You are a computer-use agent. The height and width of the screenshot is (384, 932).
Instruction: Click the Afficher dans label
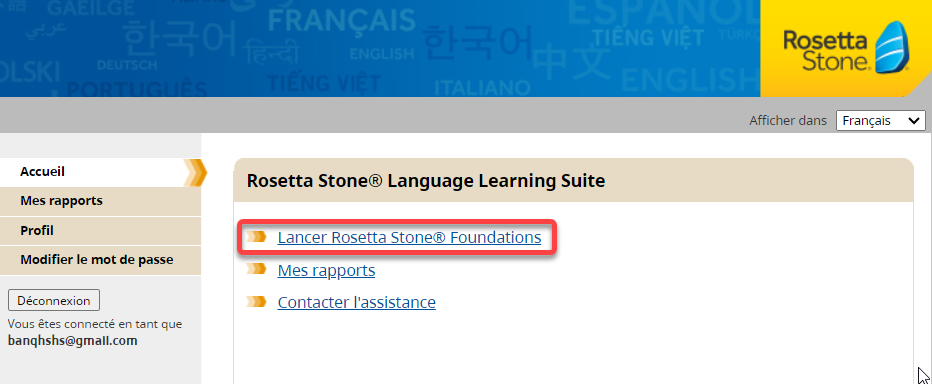(x=788, y=121)
